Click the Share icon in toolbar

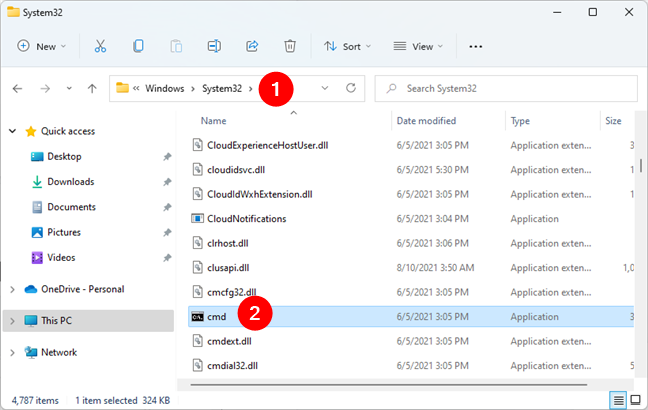click(x=252, y=46)
